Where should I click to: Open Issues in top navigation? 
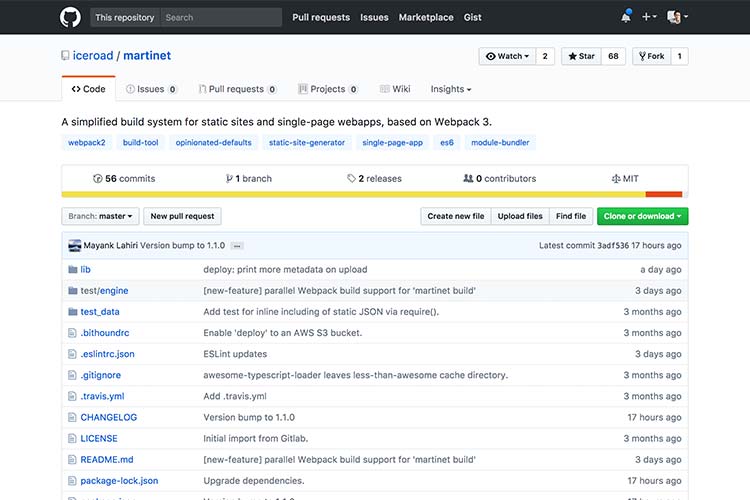pos(374,17)
